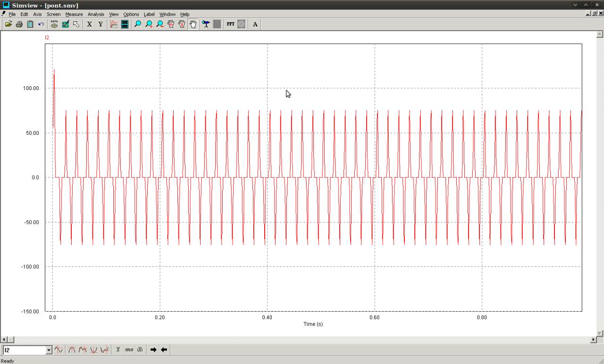This screenshot has width=604, height=364.
Task: Click the Ready status bar text
Action: click(8, 361)
